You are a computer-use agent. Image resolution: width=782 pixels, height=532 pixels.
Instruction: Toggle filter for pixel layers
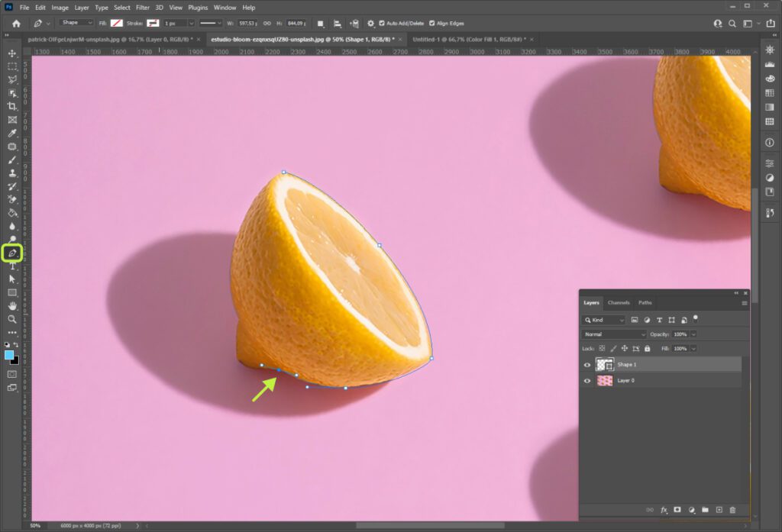(x=635, y=320)
